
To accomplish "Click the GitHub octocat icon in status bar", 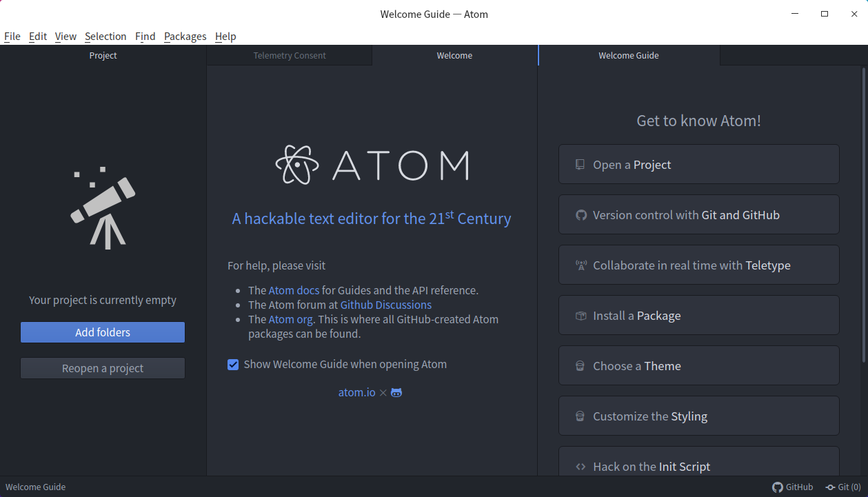I will tap(778, 487).
